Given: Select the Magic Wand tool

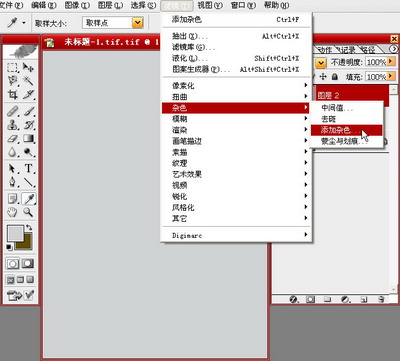Looking at the screenshot, I should coord(28,81).
